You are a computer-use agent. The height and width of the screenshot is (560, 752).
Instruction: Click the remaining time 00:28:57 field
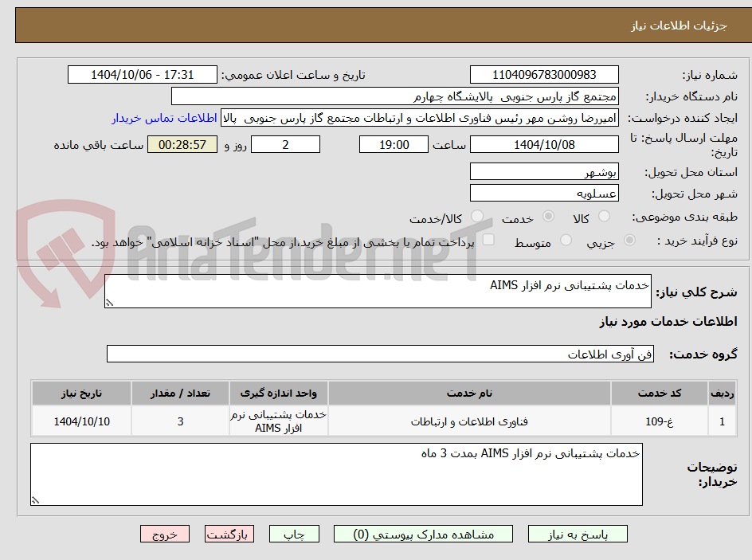point(182,144)
